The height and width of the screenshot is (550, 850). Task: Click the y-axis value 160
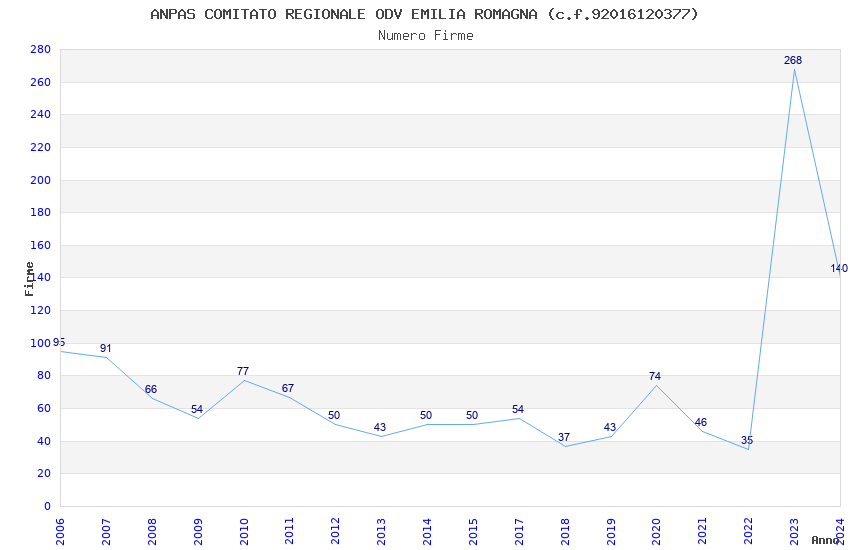click(x=41, y=245)
